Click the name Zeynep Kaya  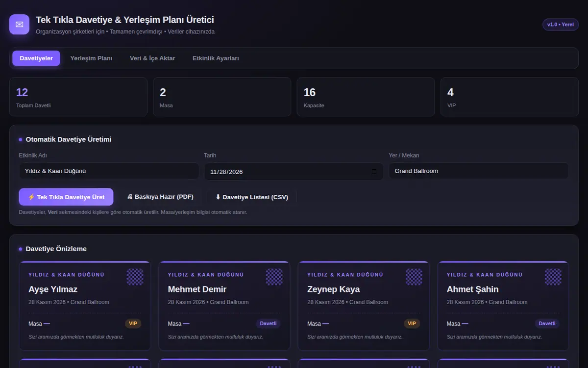[x=333, y=289]
